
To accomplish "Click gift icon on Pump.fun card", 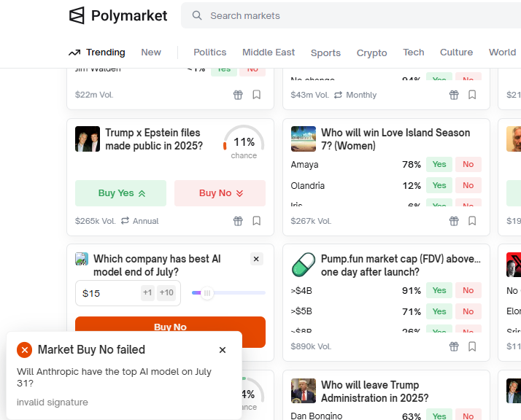I will tap(454, 346).
